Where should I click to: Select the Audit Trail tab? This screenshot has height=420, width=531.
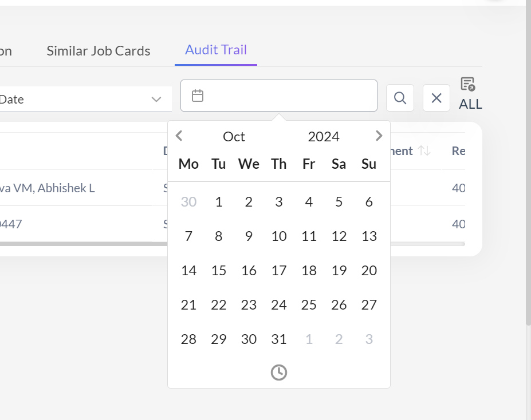point(216,50)
